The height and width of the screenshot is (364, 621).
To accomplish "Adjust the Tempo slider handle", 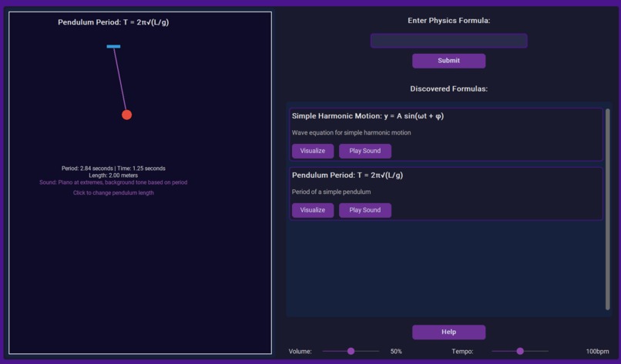I will coord(520,351).
